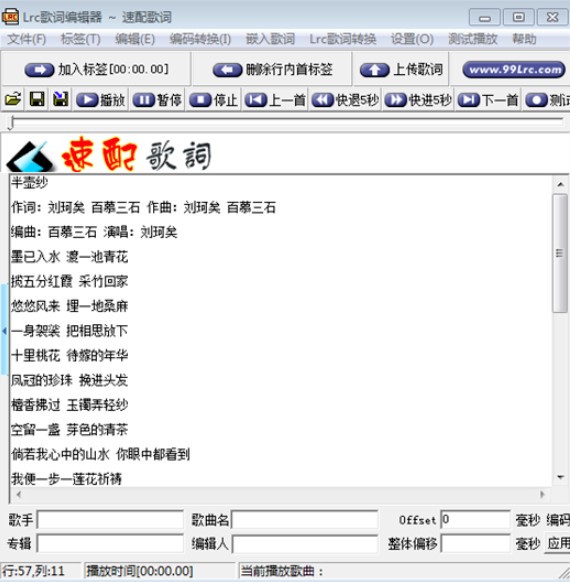Open a file with the folder icon
The image size is (570, 582).
(13, 99)
